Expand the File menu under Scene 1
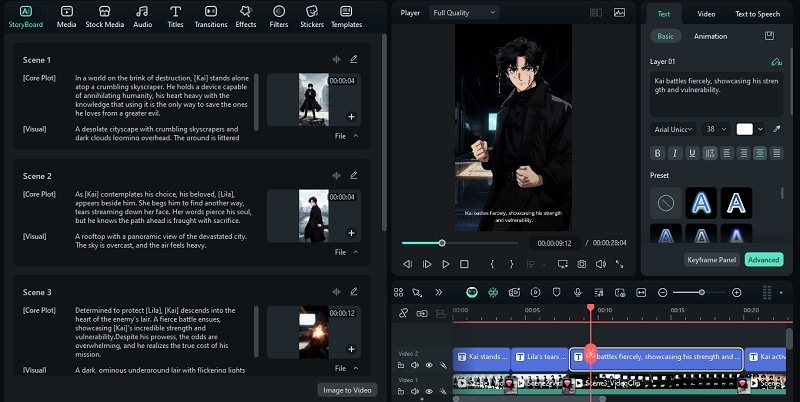The height and width of the screenshot is (402, 800). 346,136
